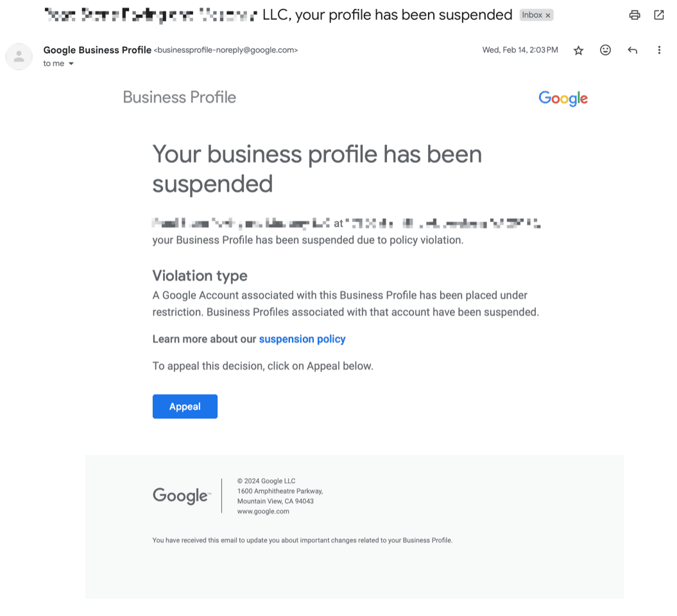Click the Inbox label chip
677x616 pixels.
click(x=532, y=15)
